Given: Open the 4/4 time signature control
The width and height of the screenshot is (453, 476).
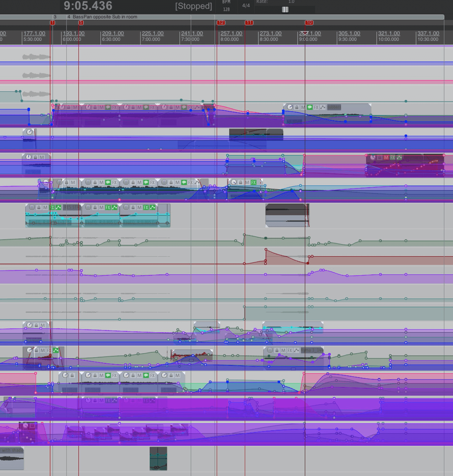Looking at the screenshot, I should [x=246, y=6].
